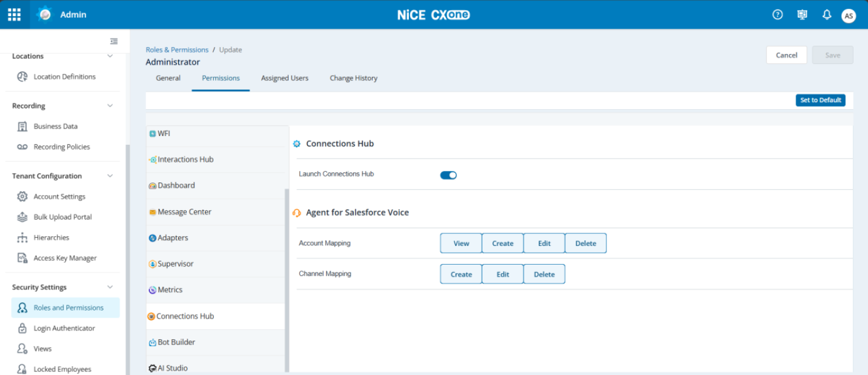
Task: Open the notifications bell icon
Action: point(827,14)
